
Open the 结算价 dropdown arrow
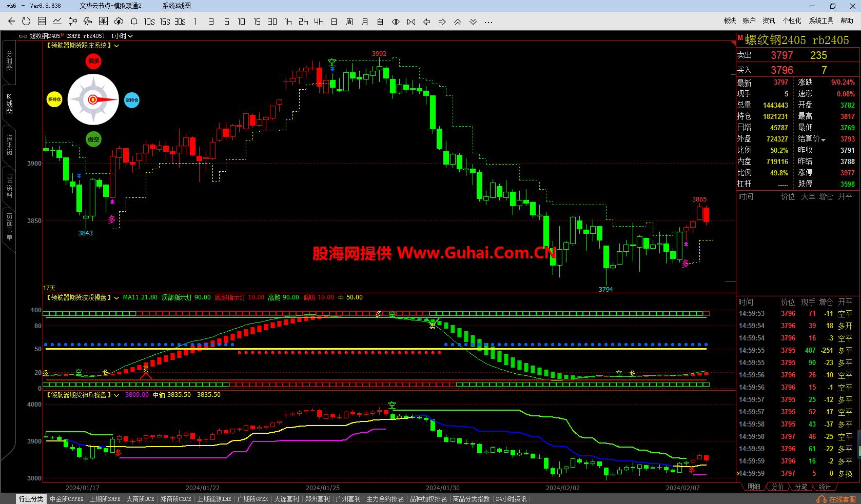[824, 140]
